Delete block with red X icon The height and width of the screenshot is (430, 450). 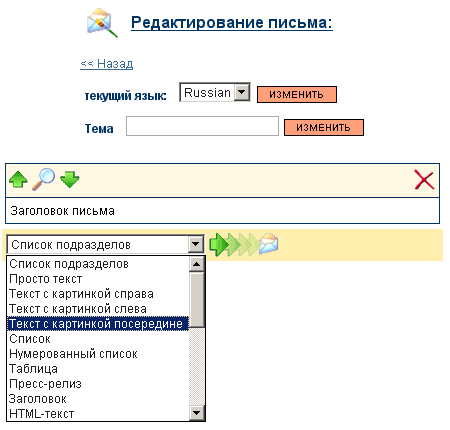(424, 180)
